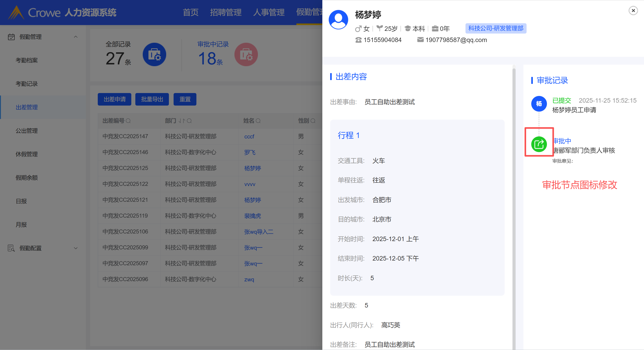
Task: Click search icon in 姓名 column header
Action: click(x=258, y=121)
